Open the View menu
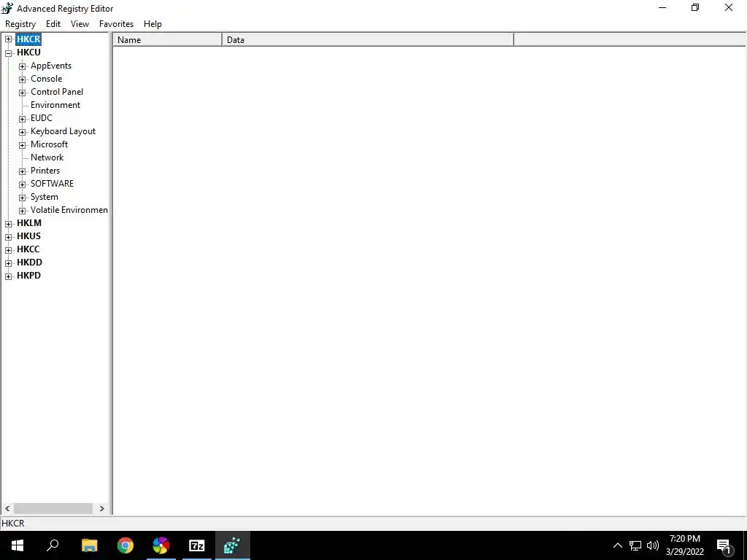This screenshot has width=747, height=560. tap(80, 24)
